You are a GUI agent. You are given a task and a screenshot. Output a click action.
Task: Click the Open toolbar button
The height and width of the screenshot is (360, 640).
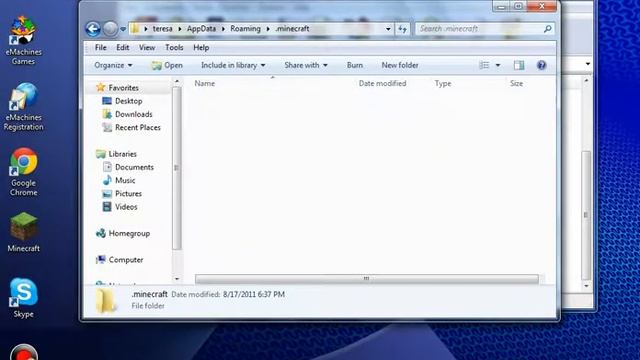click(x=167, y=65)
